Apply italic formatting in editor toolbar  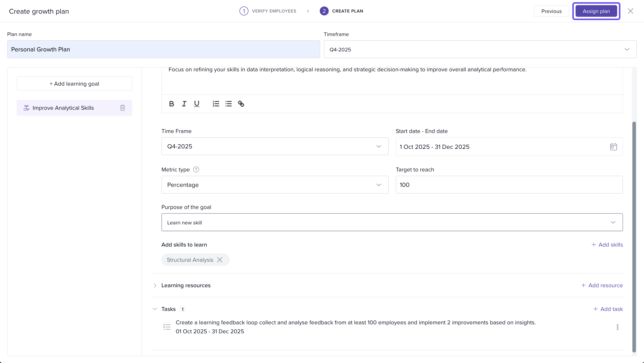(184, 104)
